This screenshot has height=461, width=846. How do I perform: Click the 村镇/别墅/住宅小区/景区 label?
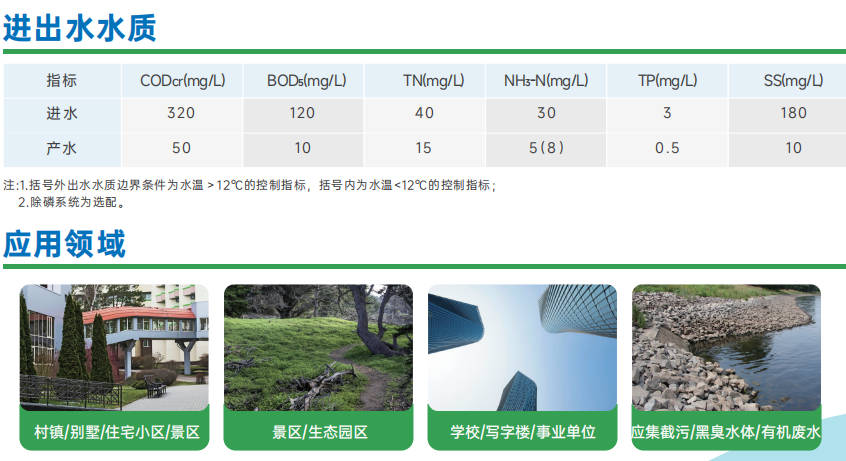coord(117,432)
